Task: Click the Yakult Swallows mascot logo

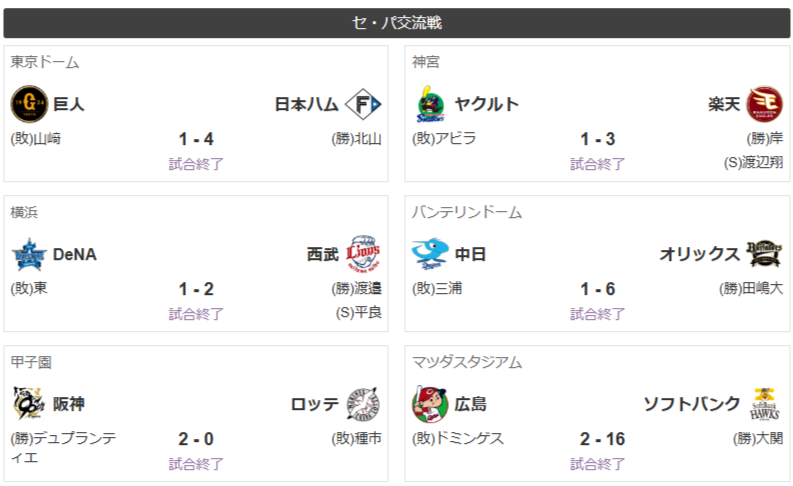Action: click(431, 104)
